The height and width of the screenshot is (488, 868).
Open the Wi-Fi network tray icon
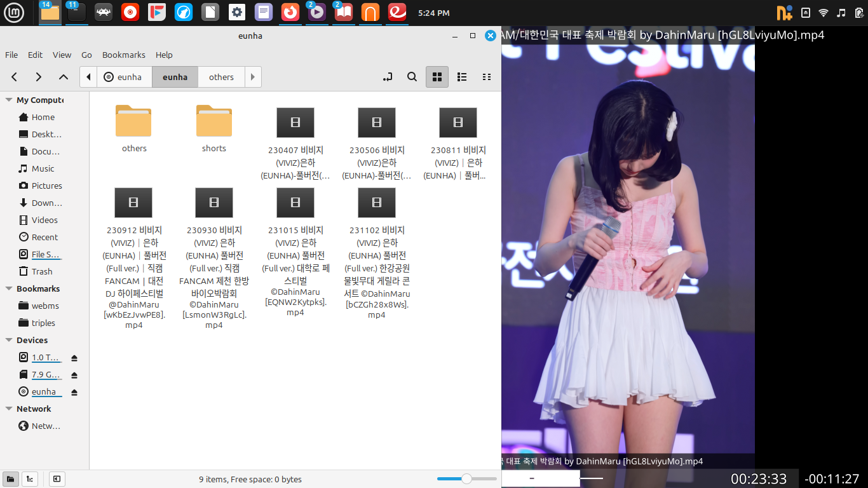click(824, 13)
